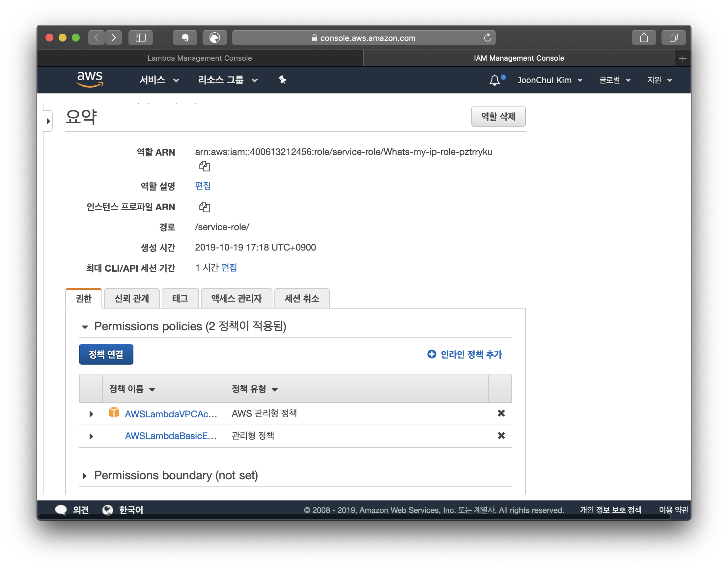Image resolution: width=728 pixels, height=569 pixels.
Task: Reload the page with the refresh icon
Action: click(x=487, y=38)
